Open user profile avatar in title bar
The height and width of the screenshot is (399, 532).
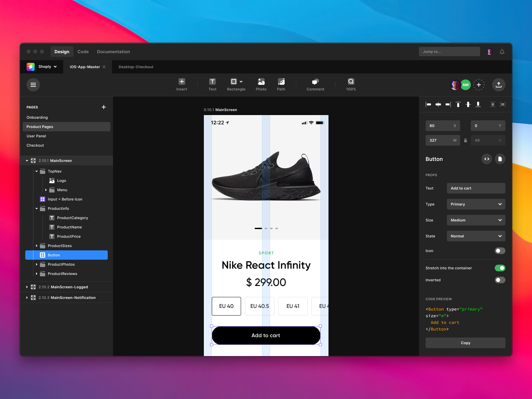490,52
